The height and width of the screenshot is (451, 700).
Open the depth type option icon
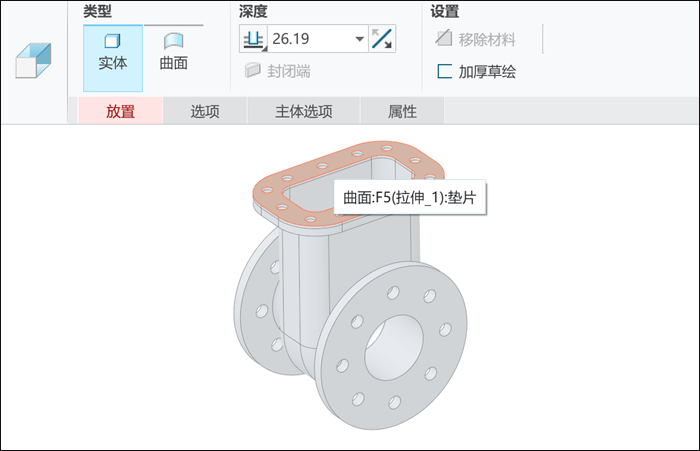254,39
